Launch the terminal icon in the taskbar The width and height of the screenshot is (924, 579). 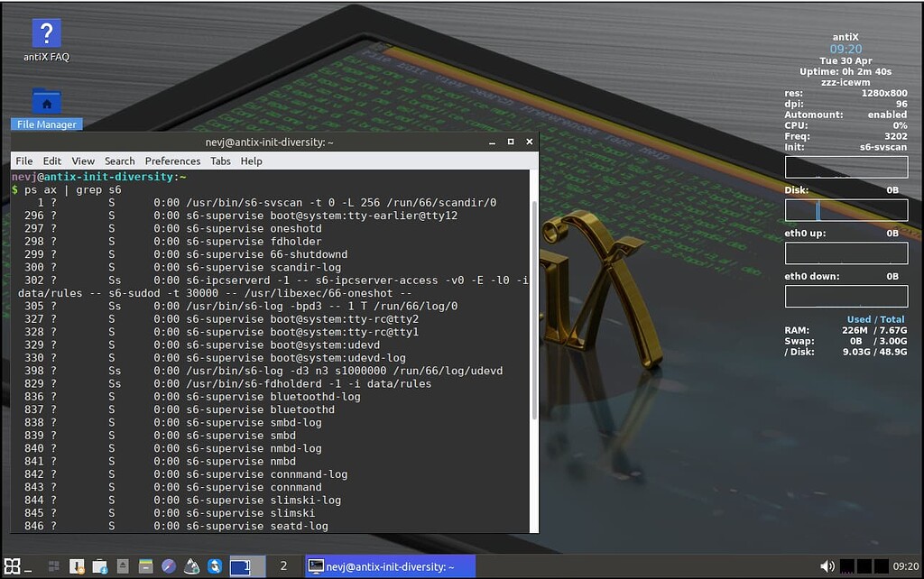coord(240,566)
